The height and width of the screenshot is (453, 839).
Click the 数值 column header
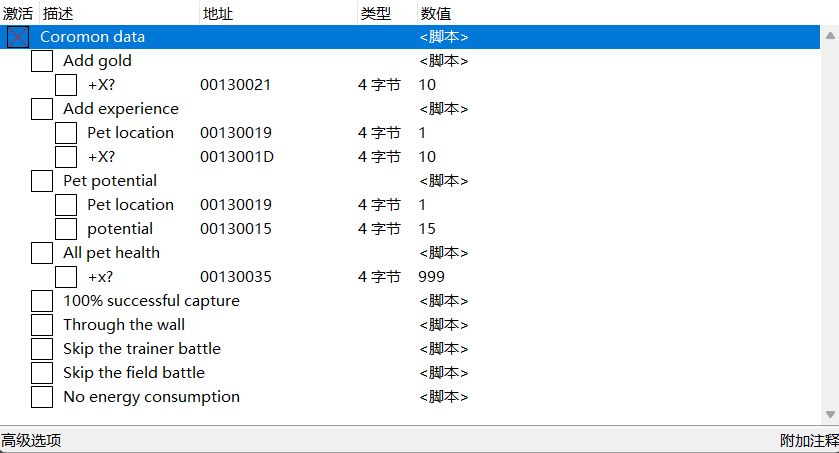[x=436, y=13]
